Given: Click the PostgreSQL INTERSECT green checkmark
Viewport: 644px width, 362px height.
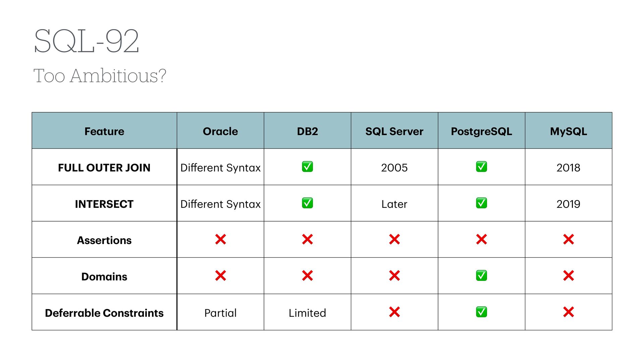Looking at the screenshot, I should pos(481,203).
